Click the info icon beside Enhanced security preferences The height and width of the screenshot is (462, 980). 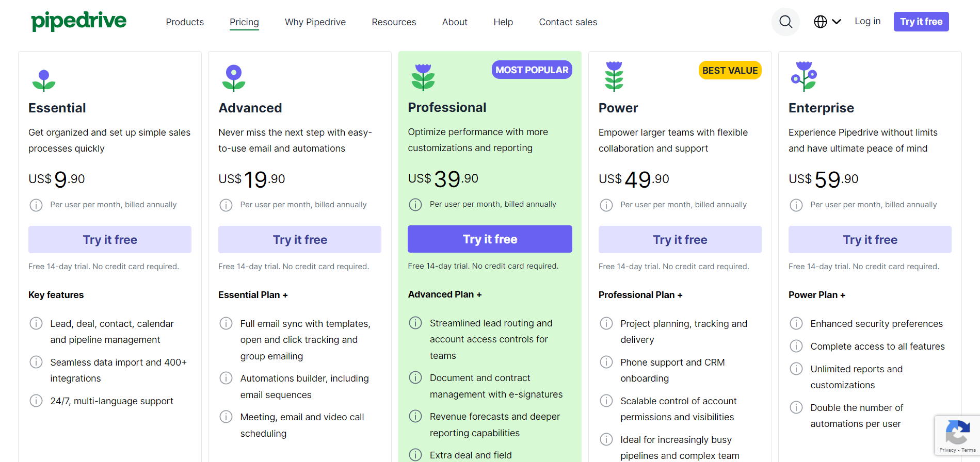796,323
